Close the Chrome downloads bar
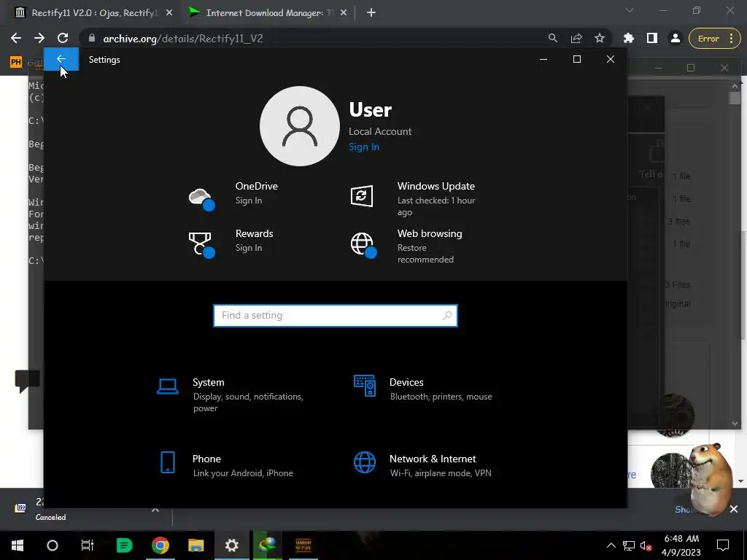 [x=734, y=509]
